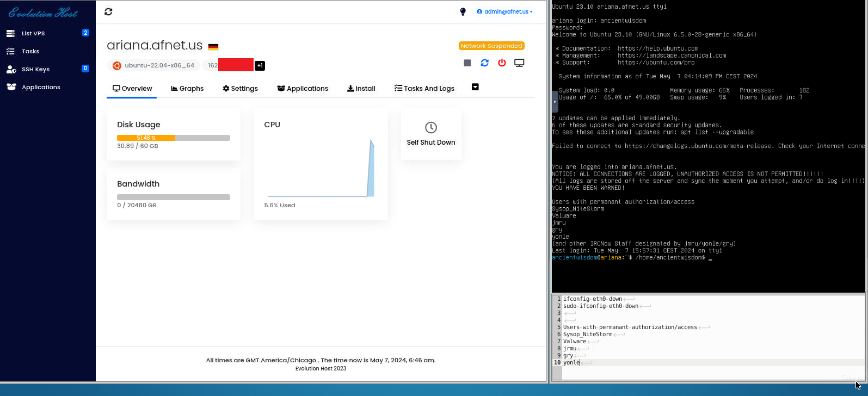Image resolution: width=868 pixels, height=396 pixels.
Task: Open the Tasks And Logs tab
Action: [424, 89]
